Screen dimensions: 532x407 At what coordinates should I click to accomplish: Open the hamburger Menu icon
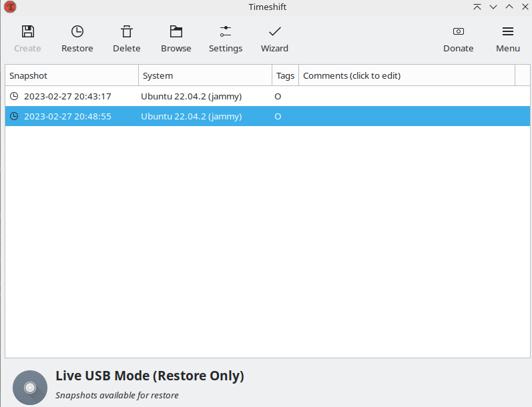point(508,31)
